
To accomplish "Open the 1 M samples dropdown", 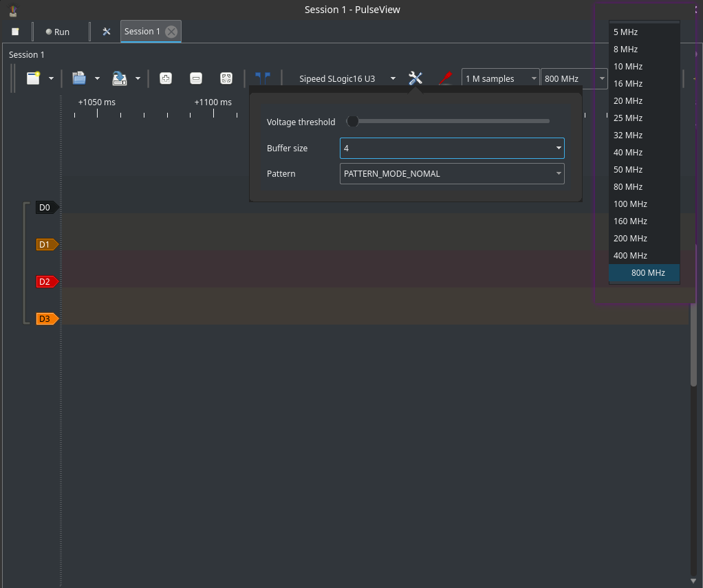I will tap(500, 78).
